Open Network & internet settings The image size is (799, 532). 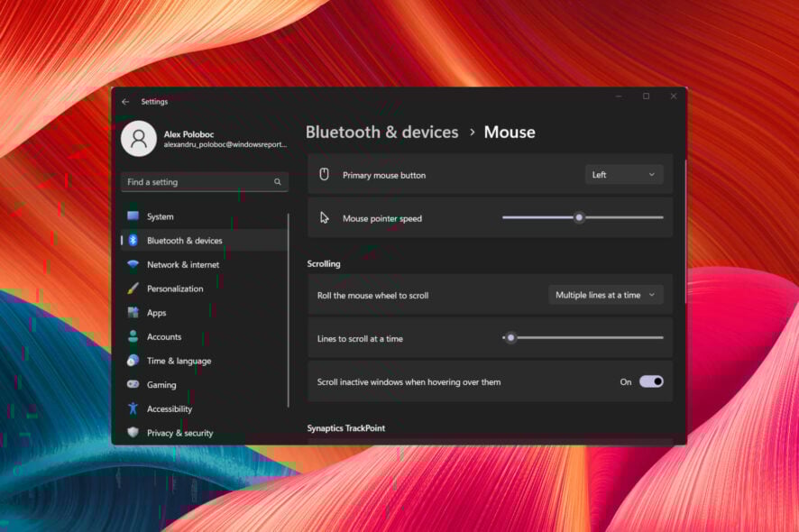point(204,264)
